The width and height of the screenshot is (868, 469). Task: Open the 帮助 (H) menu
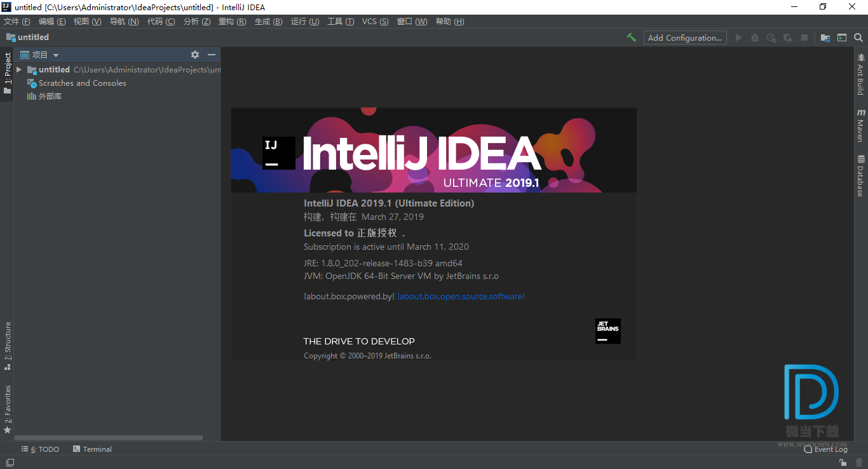[x=450, y=22]
